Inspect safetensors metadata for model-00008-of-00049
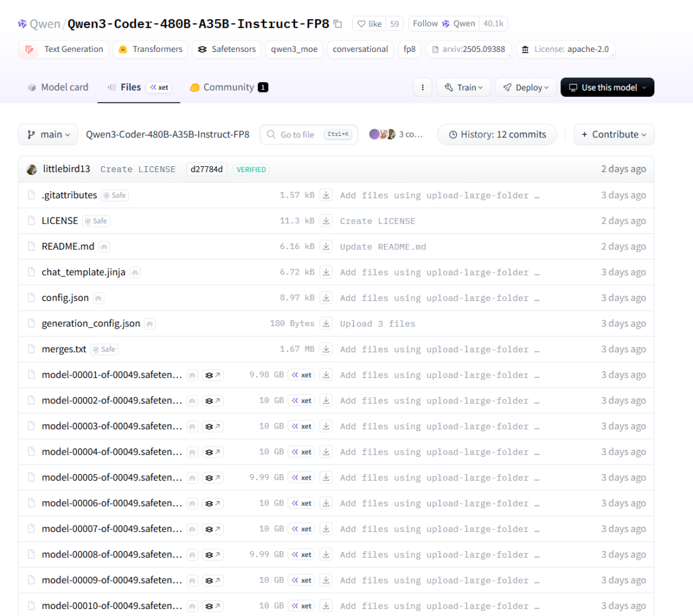Screen dimensions: 693x616 click(212, 554)
